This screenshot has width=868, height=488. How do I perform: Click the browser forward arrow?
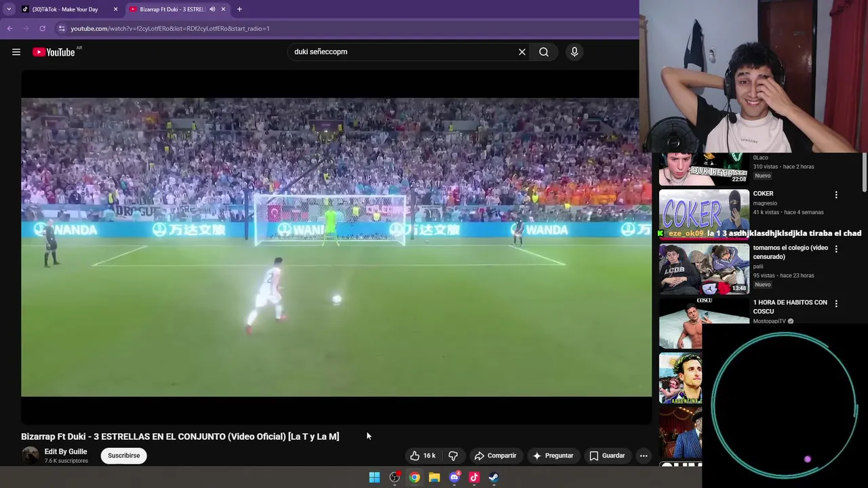26,28
